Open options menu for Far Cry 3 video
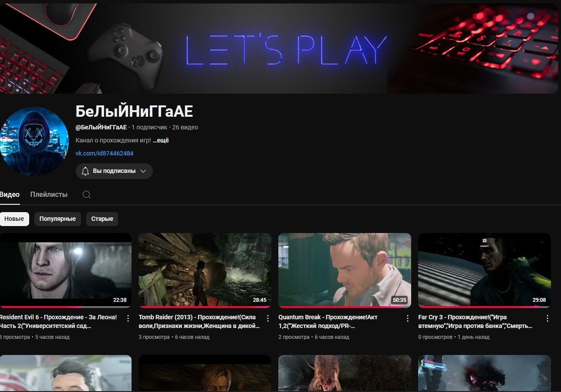The width and height of the screenshot is (561, 392). [547, 318]
